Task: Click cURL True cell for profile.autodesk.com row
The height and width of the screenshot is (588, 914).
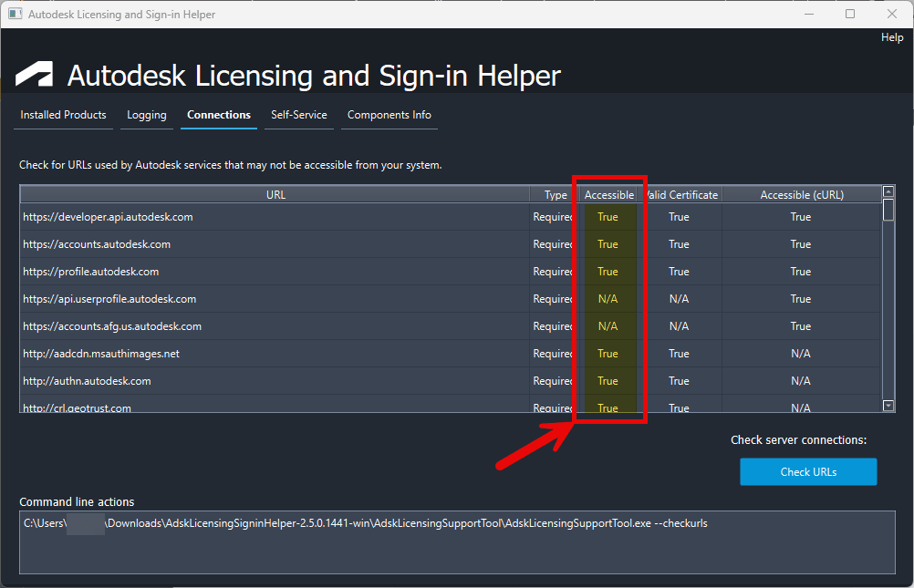Action: 800,272
